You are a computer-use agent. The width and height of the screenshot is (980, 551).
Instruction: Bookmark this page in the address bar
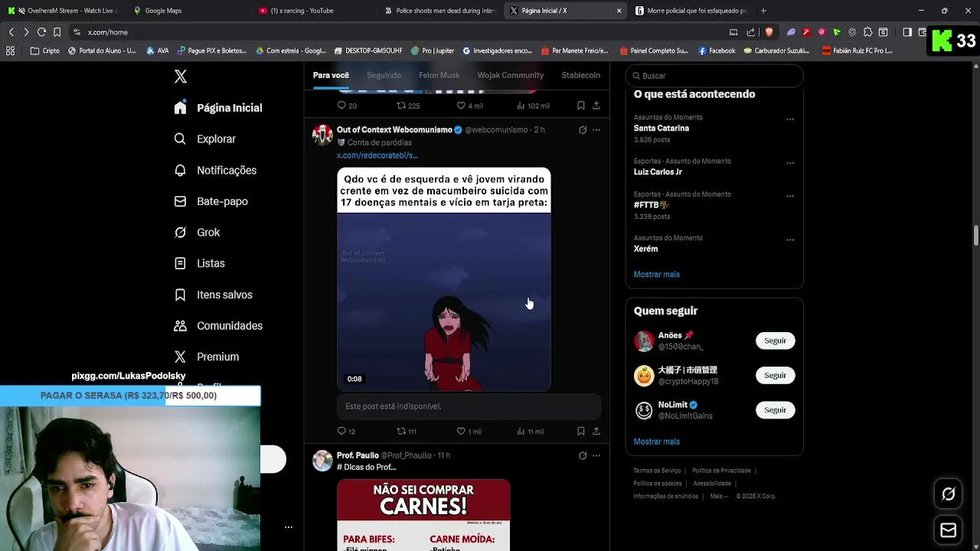[x=57, y=32]
